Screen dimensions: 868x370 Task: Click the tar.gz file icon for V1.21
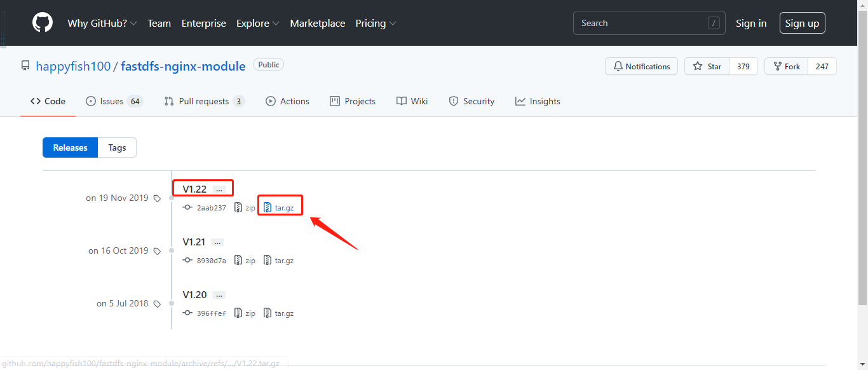point(268,261)
